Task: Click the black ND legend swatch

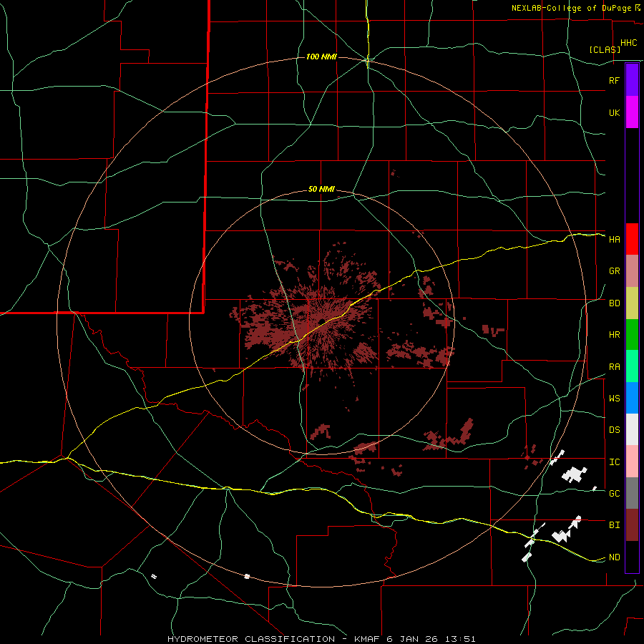Action: (632, 557)
